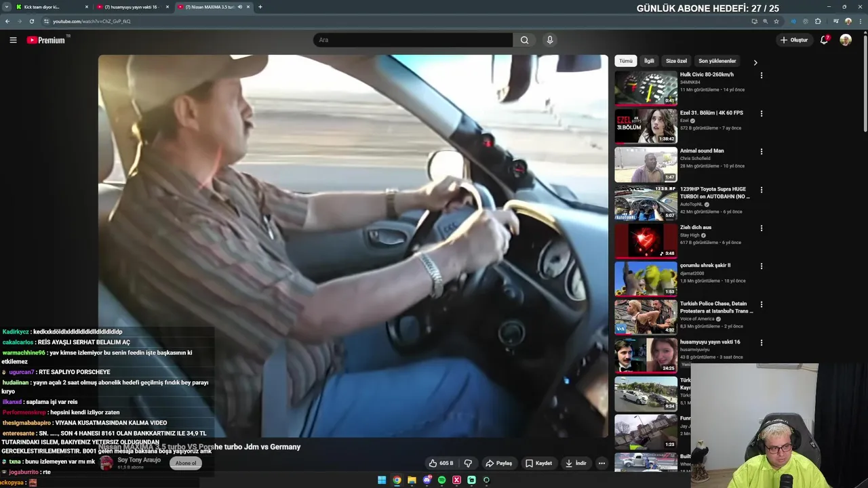Click Voice of America channel name
Image resolution: width=868 pixels, height=488 pixels.
pyautogui.click(x=697, y=319)
